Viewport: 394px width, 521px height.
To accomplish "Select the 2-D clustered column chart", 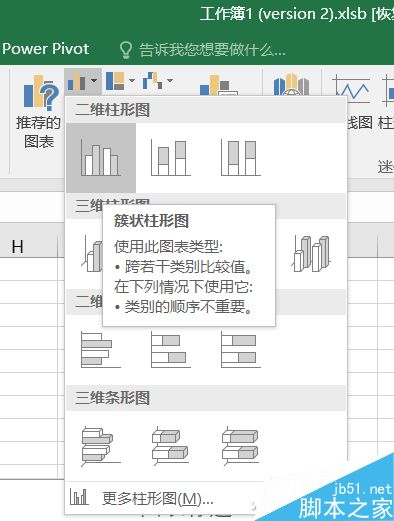I will (x=101, y=158).
